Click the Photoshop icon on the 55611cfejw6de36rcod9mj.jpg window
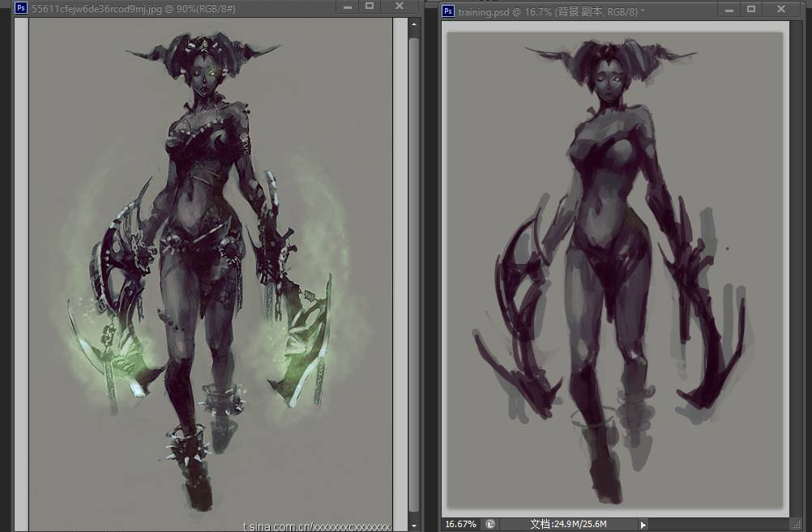The width and height of the screenshot is (812, 532). click(x=21, y=8)
